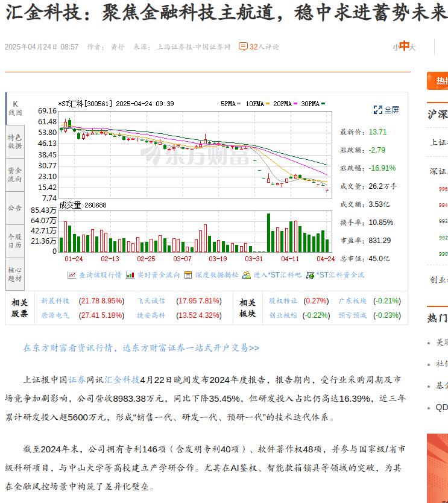Open related stock 唐源电气
448x503 pixels.
(55, 315)
